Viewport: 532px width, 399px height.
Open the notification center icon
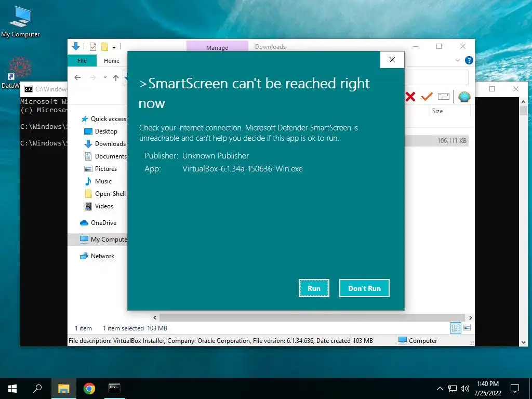pos(515,389)
